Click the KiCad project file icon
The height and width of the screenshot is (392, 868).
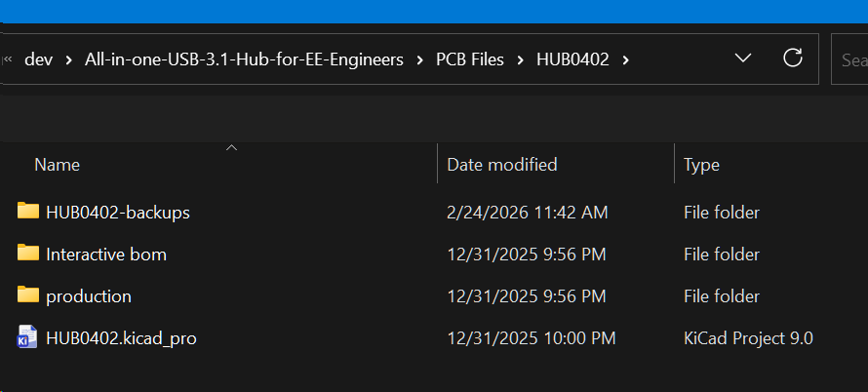[27, 338]
